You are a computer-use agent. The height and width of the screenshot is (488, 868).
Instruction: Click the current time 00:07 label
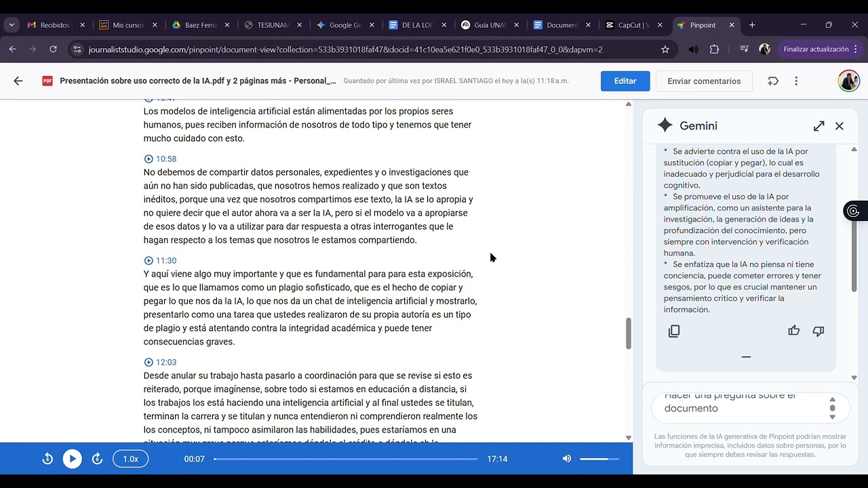tap(194, 459)
